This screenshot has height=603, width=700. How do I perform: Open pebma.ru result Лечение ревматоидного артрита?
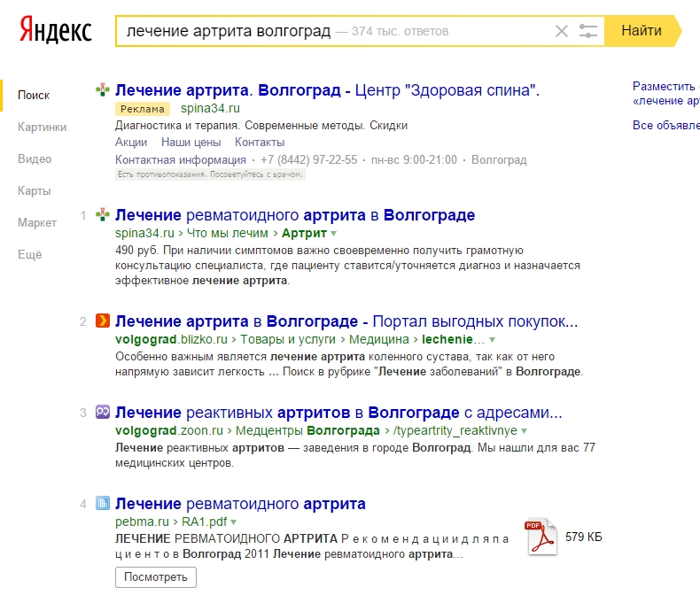pyautogui.click(x=240, y=504)
